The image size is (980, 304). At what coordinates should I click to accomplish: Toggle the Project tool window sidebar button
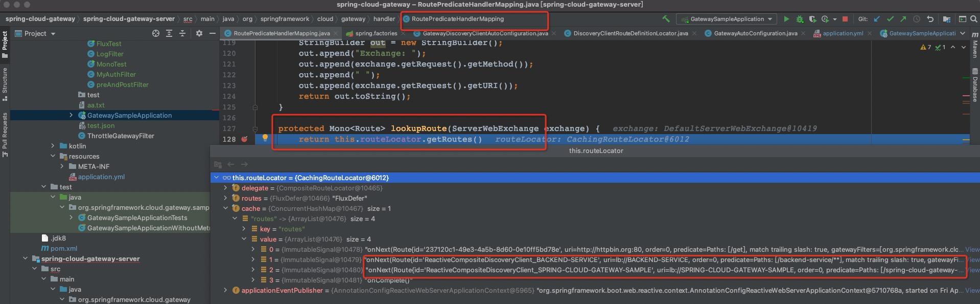[5, 45]
